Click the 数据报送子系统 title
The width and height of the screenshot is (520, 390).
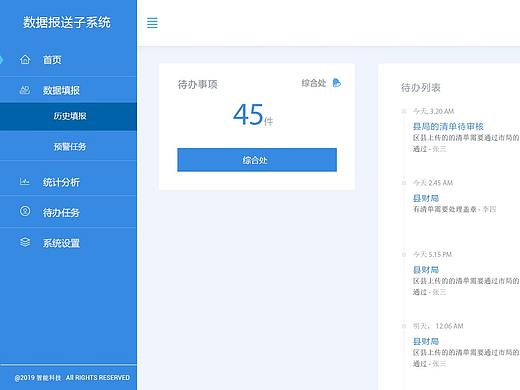click(x=67, y=22)
